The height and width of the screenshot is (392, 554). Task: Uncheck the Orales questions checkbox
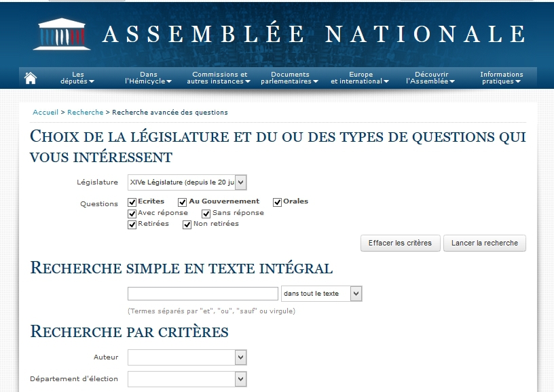[278, 202]
